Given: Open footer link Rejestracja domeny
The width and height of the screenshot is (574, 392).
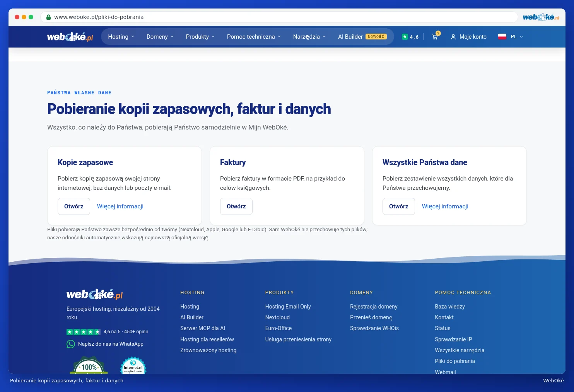Looking at the screenshot, I should tap(374, 307).
